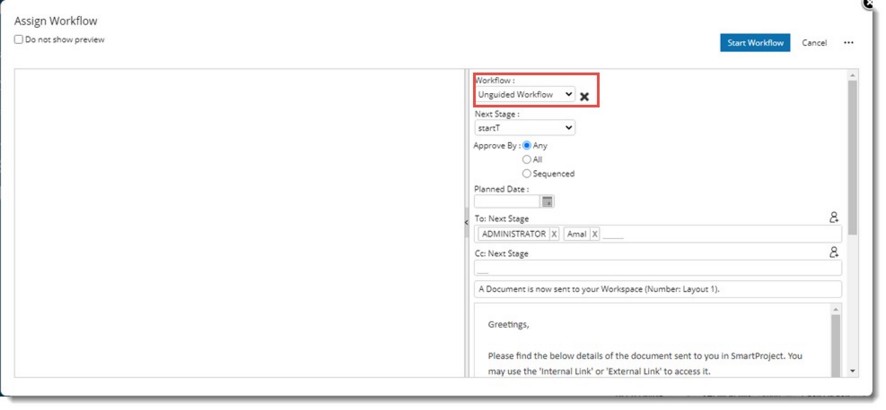Image resolution: width=886 pixels, height=410 pixels.
Task: Remove ADMINISTRATOR from the recipients
Action: tap(554, 234)
